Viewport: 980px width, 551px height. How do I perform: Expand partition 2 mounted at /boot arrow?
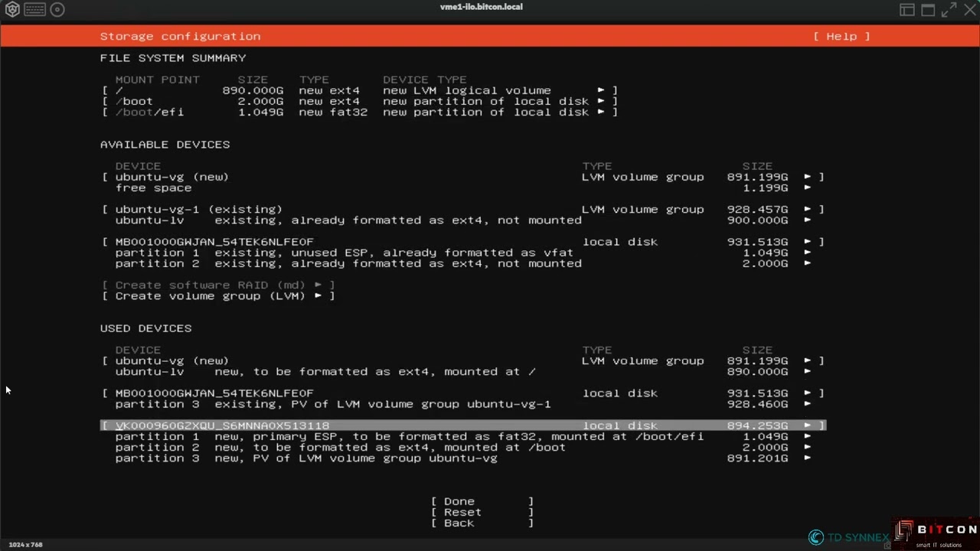808,447
